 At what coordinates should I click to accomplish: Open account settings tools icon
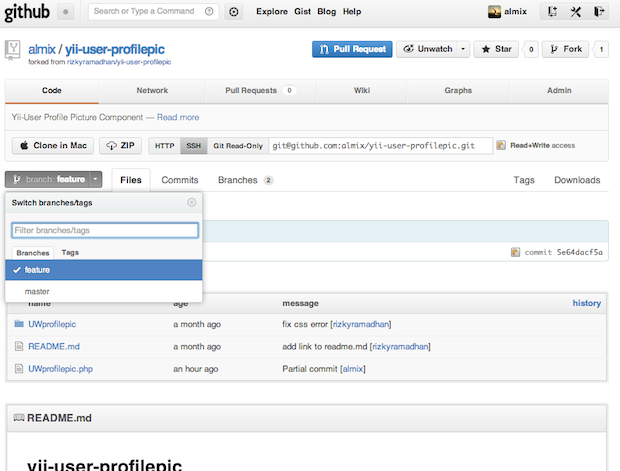(576, 12)
